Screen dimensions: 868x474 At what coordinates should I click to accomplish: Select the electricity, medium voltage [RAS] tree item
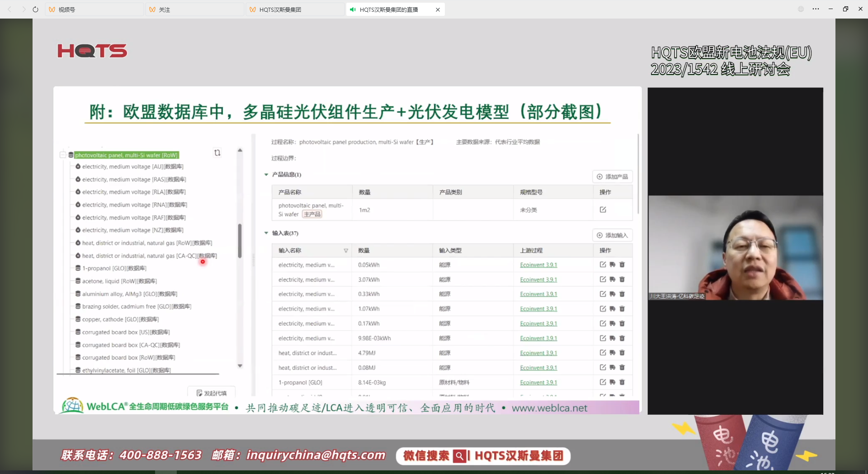point(131,180)
